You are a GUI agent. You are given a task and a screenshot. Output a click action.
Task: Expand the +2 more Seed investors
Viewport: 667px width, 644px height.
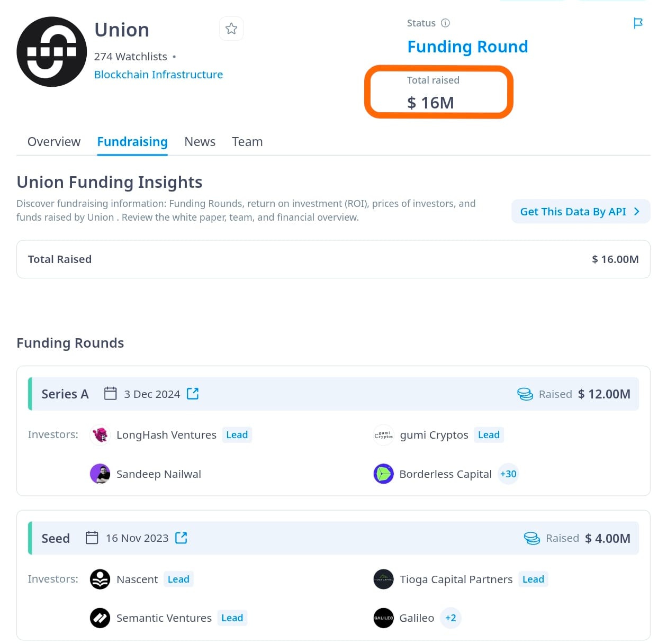[450, 618]
